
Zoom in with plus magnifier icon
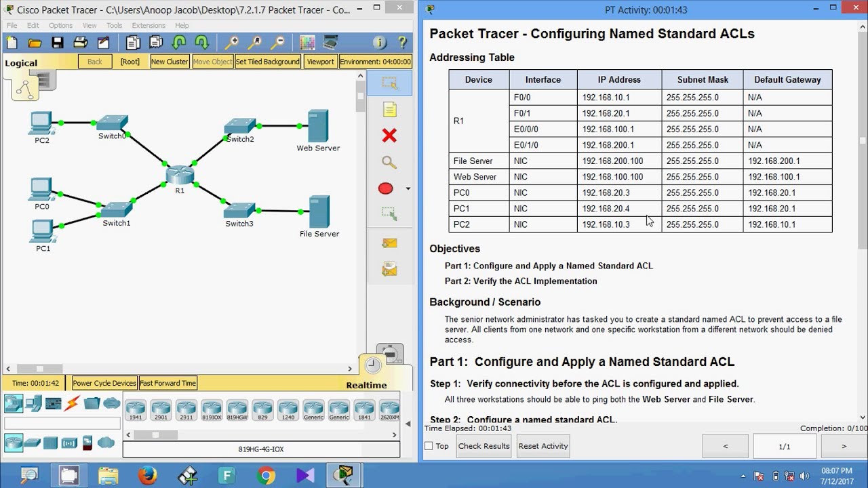232,43
